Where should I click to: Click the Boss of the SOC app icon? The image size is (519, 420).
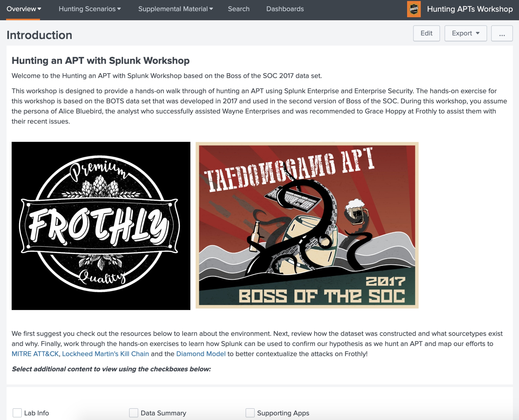pos(414,9)
